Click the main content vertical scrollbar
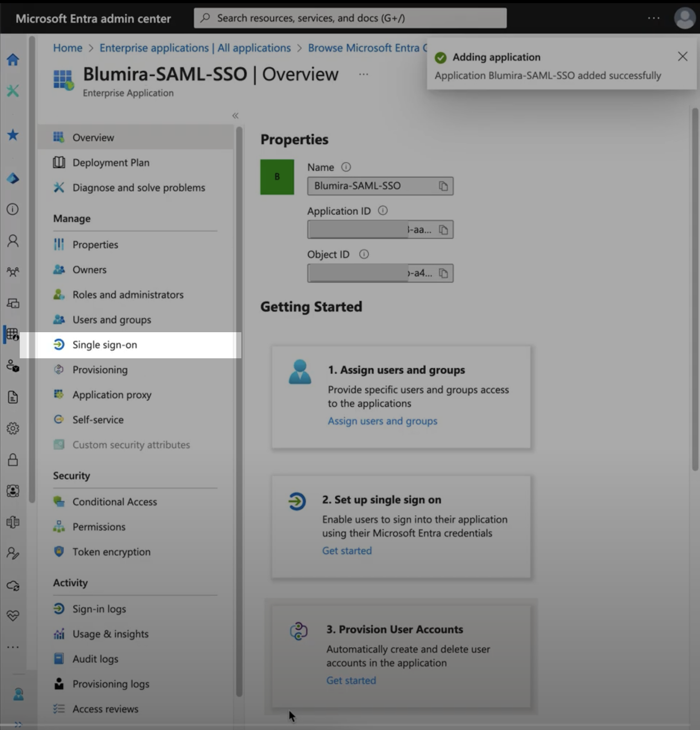Image resolution: width=700 pixels, height=730 pixels. 695,289
